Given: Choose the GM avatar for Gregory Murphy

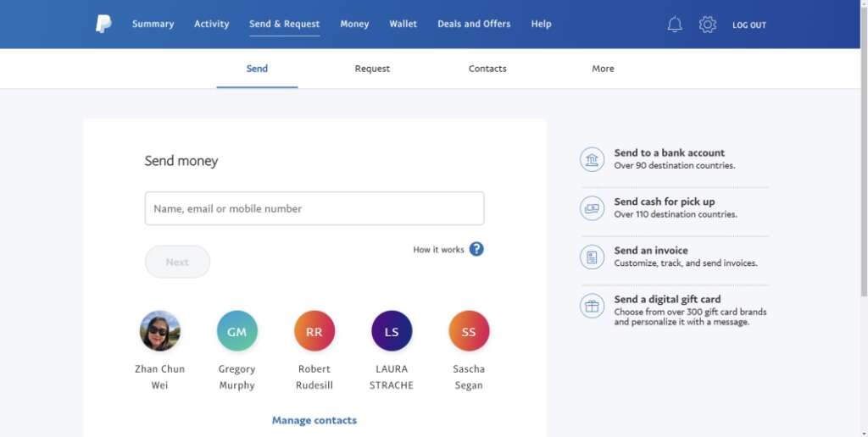Looking at the screenshot, I should [x=237, y=331].
